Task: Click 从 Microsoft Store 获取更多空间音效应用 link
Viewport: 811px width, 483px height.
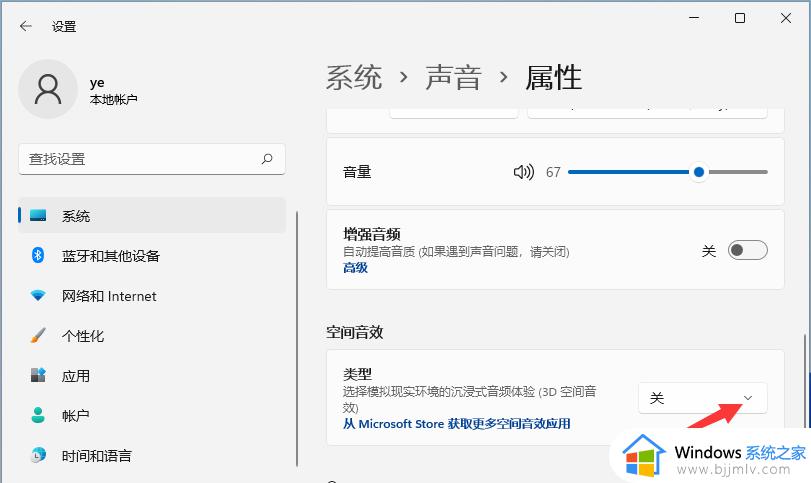Action: pyautogui.click(x=457, y=424)
